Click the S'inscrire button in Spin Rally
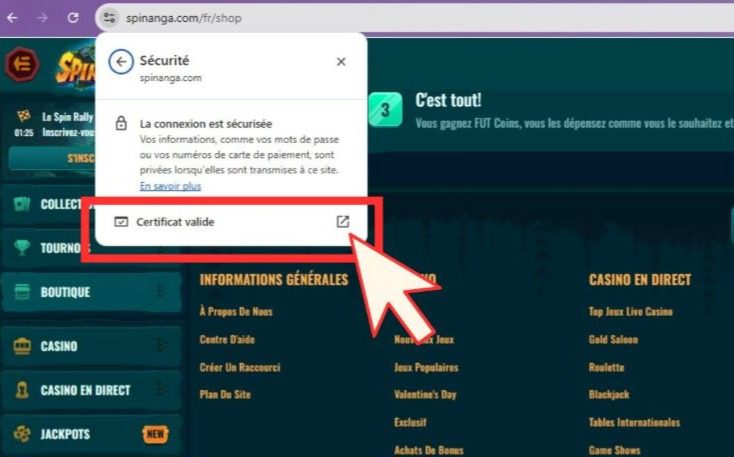Viewport: 734px width, 457px height. pyautogui.click(x=52, y=158)
